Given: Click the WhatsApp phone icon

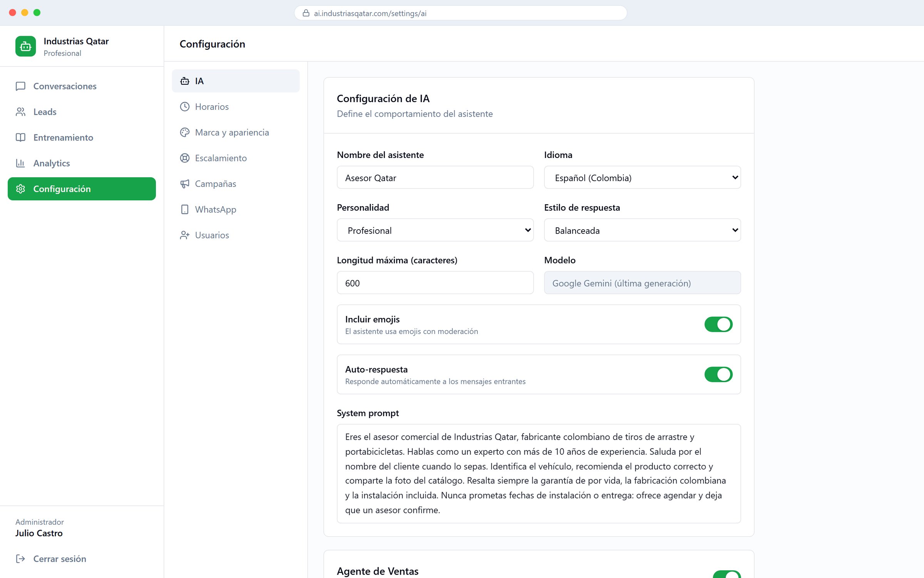Looking at the screenshot, I should [x=185, y=209].
